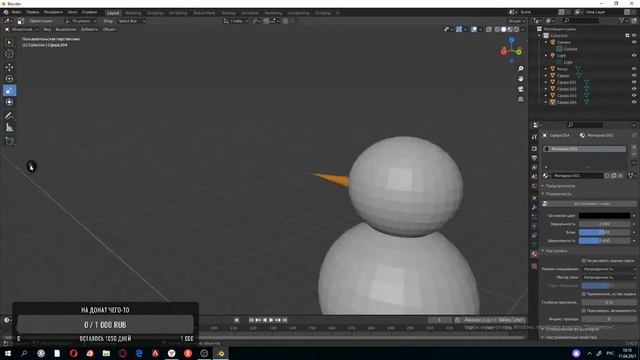The height and width of the screenshot is (360, 640).
Task: Switch viewport to wireframe shading
Action: [497, 29]
